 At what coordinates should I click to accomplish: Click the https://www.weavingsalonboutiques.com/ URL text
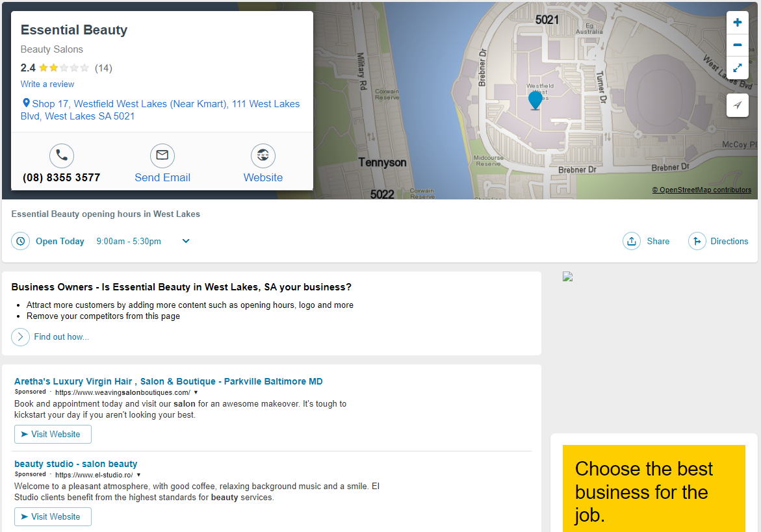pyautogui.click(x=123, y=393)
